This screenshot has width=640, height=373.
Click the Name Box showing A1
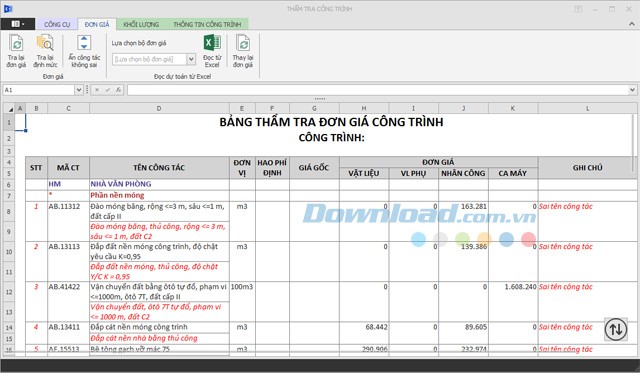coord(39,90)
